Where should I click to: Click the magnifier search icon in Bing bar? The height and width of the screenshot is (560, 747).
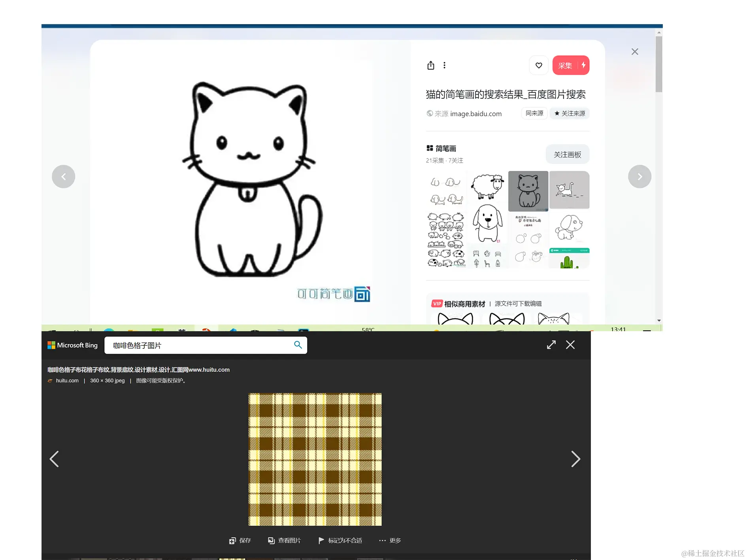298,345
